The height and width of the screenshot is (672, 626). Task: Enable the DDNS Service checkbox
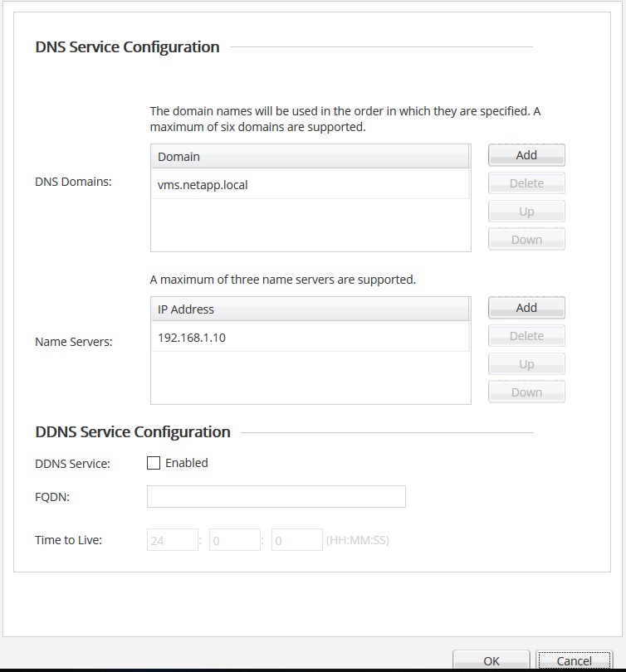click(x=154, y=463)
